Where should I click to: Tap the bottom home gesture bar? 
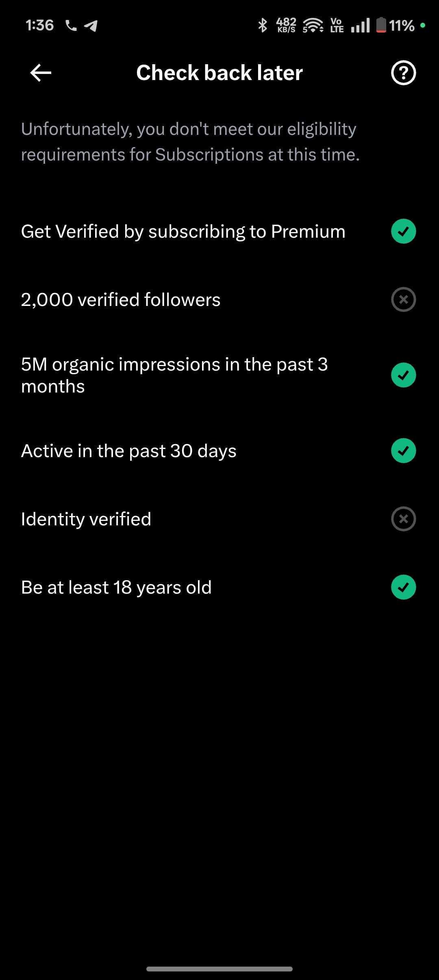click(219, 969)
